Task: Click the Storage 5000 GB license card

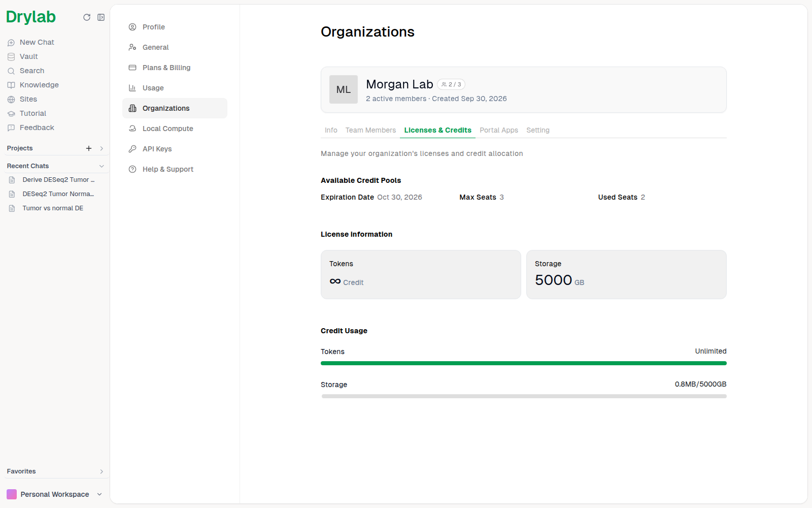Action: (626, 274)
